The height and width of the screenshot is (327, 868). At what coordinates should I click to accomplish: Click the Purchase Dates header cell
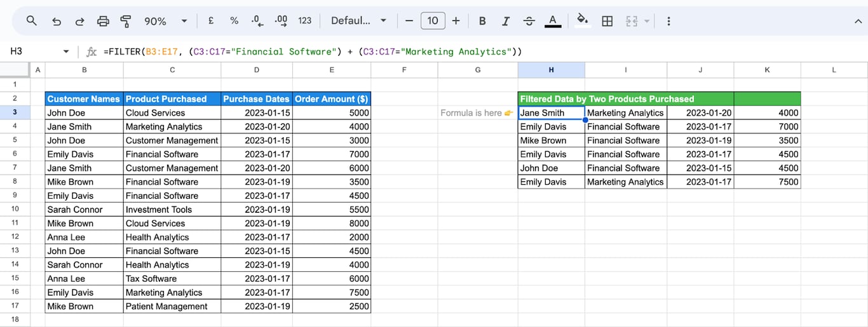pos(257,98)
